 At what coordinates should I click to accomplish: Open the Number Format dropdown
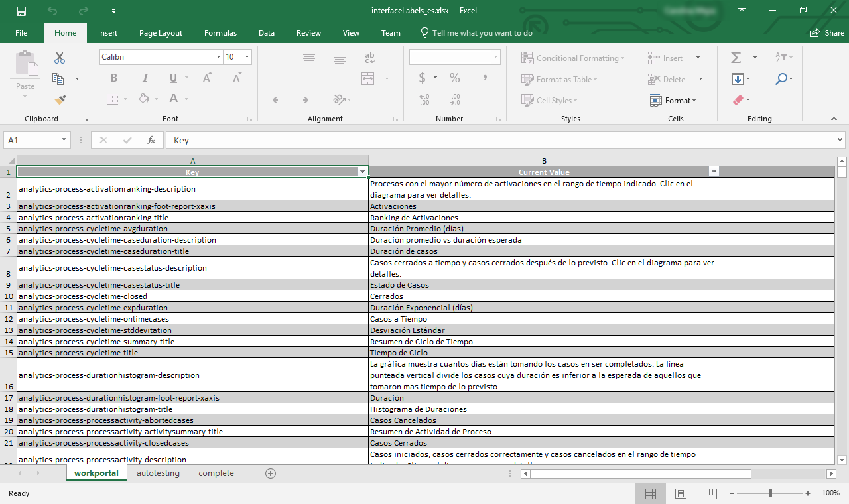tap(495, 57)
